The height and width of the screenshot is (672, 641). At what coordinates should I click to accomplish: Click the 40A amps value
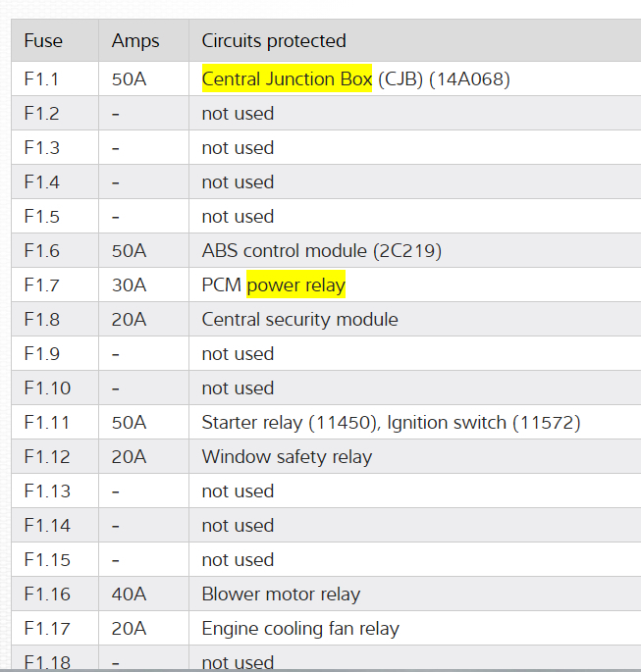click(x=129, y=594)
